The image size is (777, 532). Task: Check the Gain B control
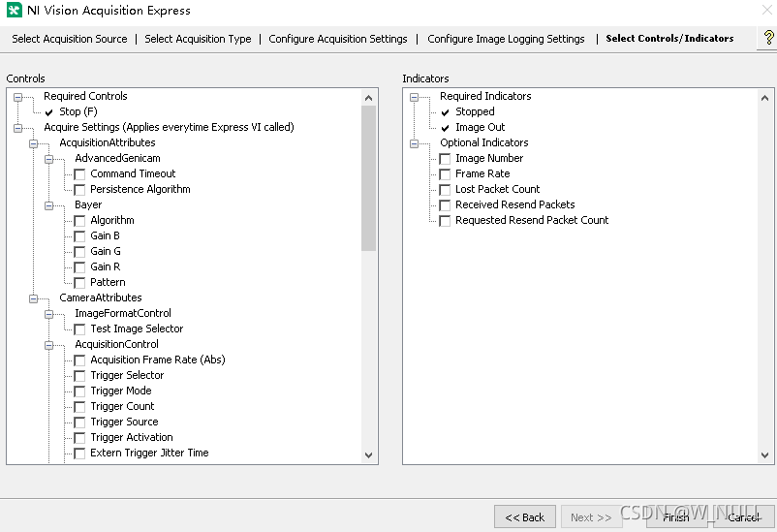[x=79, y=236]
